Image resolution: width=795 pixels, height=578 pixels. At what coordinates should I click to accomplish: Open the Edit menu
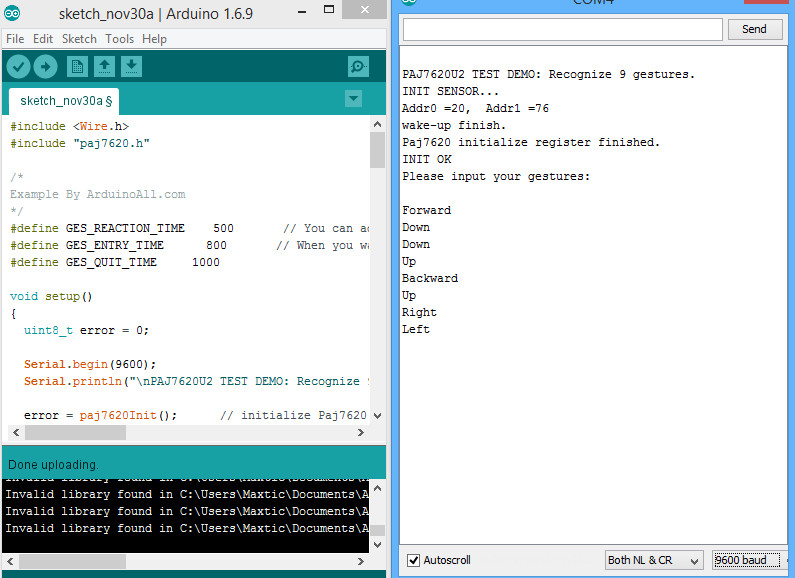coord(43,39)
